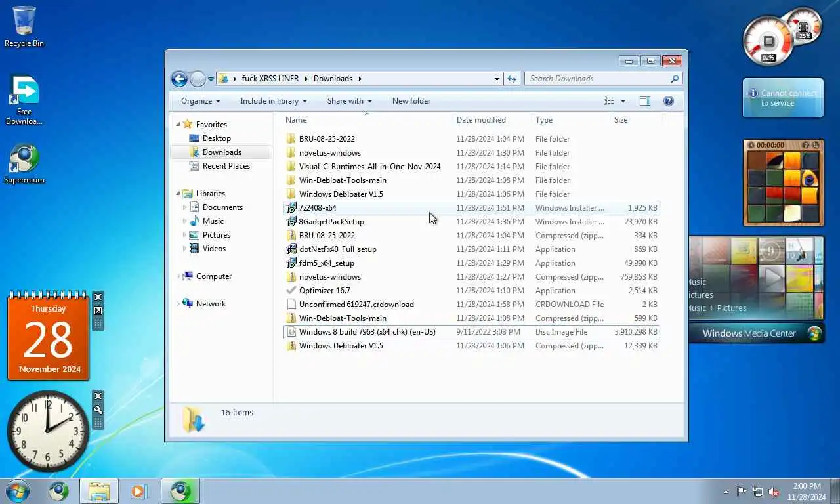
Task: Sort by Name column header
Action: pos(367,120)
